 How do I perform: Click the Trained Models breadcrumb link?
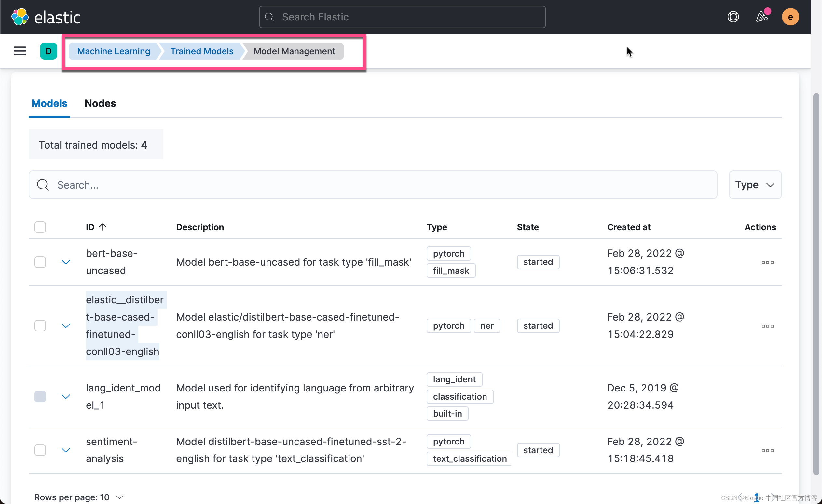point(201,51)
